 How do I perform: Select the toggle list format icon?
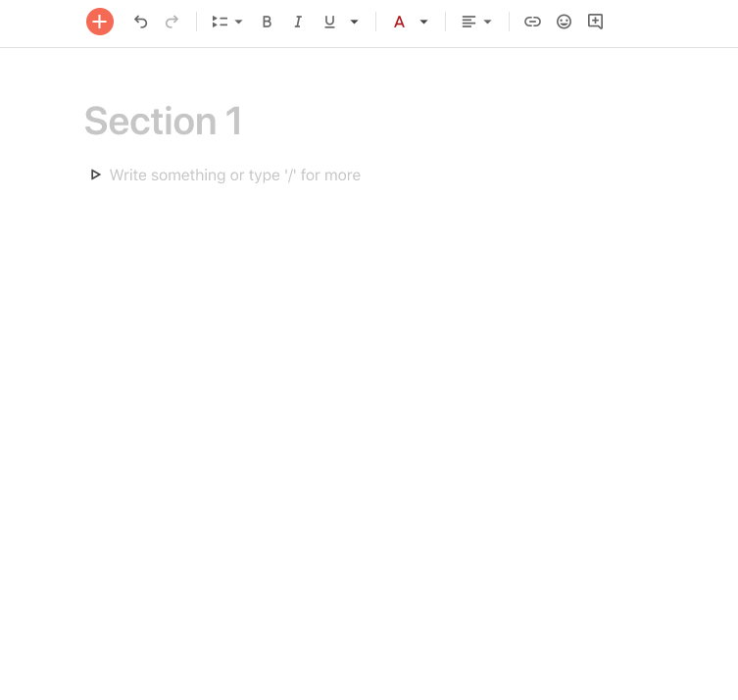coord(220,22)
